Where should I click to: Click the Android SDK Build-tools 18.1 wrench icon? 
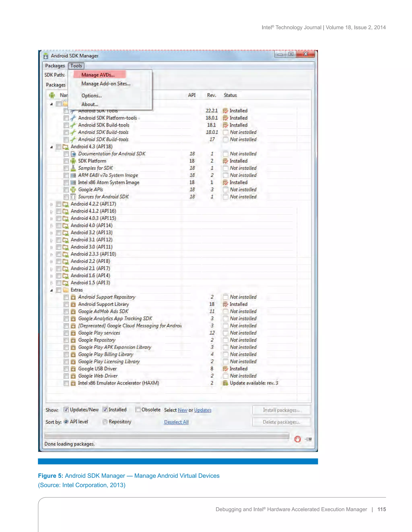tap(73, 125)
